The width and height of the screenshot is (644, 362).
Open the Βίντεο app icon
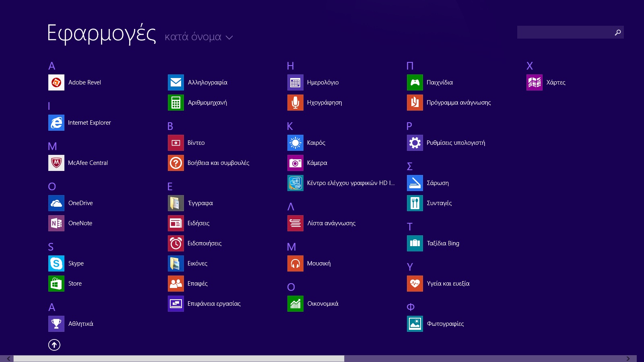[176, 143]
